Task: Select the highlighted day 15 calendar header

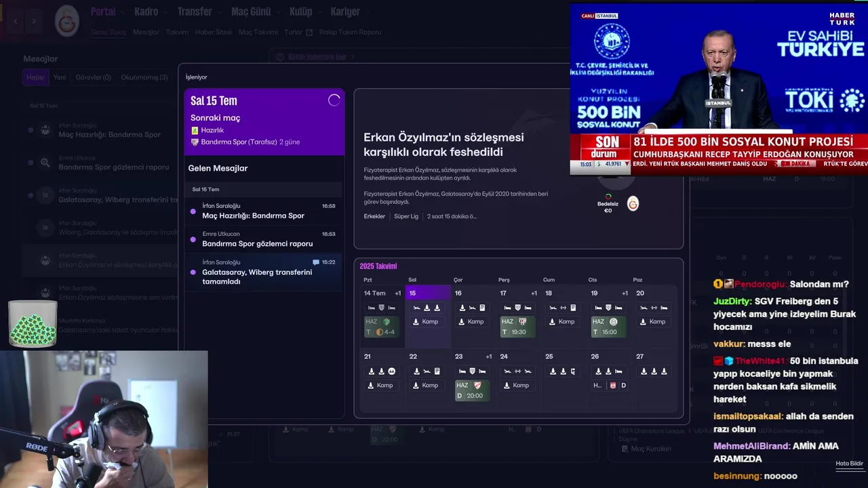Action: pyautogui.click(x=428, y=293)
